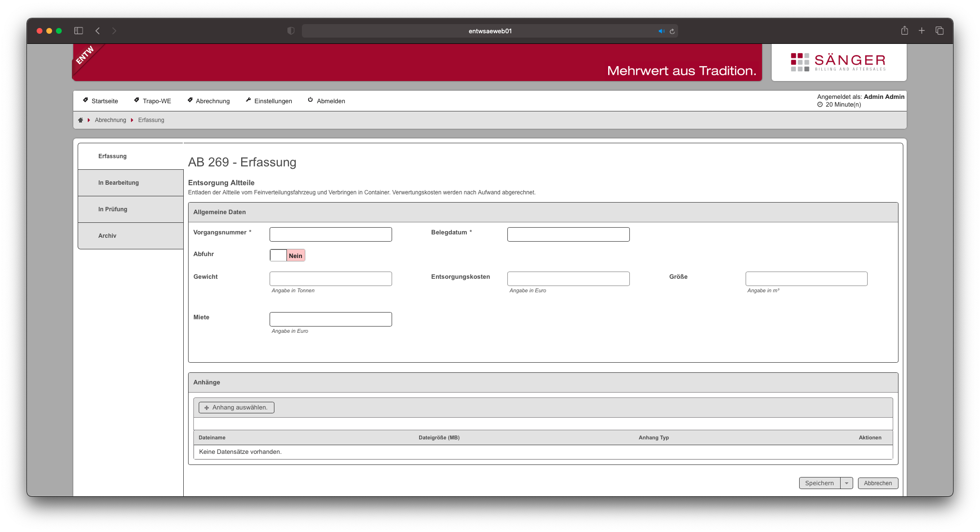This screenshot has width=980, height=532.
Task: Click the Abbrechen button
Action: click(878, 483)
